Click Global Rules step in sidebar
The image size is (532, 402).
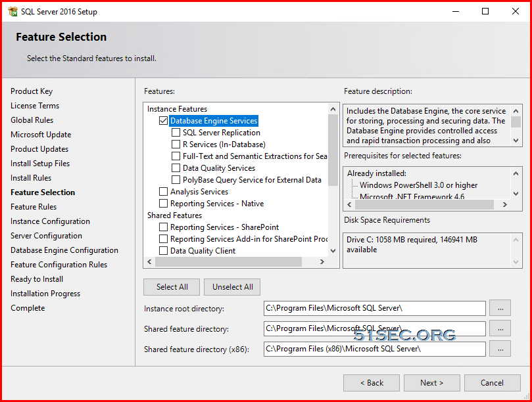tap(32, 120)
